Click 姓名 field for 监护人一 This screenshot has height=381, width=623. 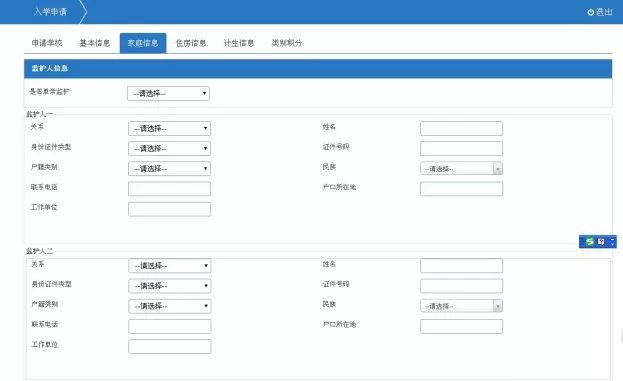click(x=461, y=128)
